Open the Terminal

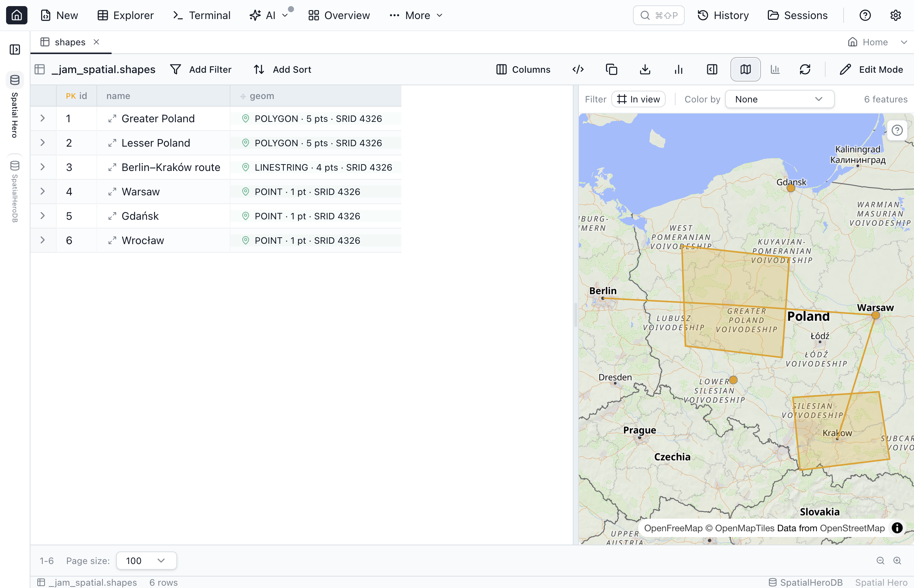click(201, 15)
